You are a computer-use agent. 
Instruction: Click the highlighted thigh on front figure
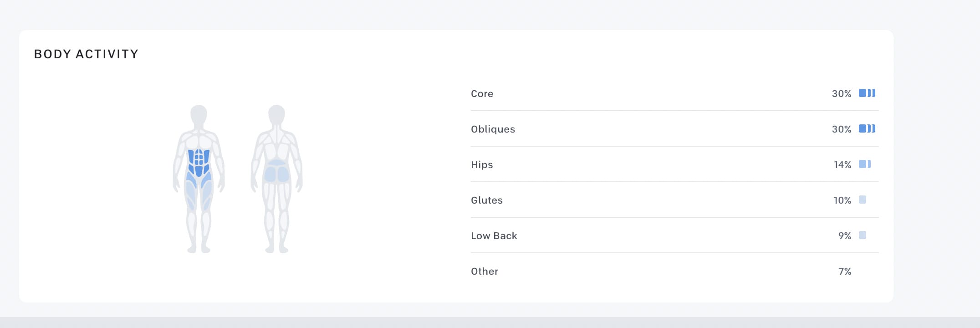point(190,194)
